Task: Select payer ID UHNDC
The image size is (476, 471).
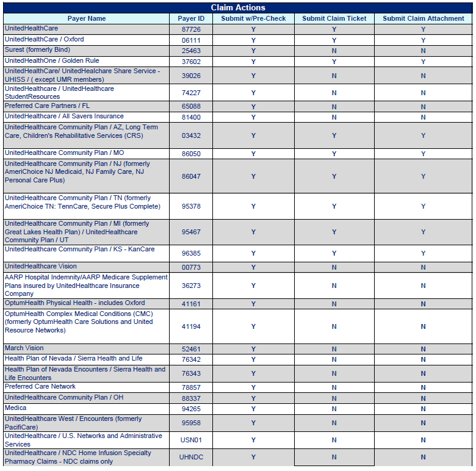Action: point(191,457)
